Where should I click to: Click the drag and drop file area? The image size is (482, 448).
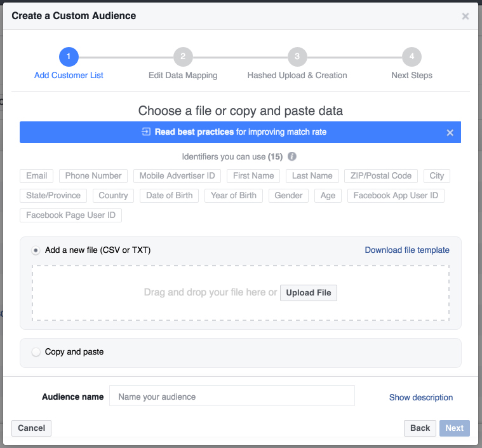point(241,292)
